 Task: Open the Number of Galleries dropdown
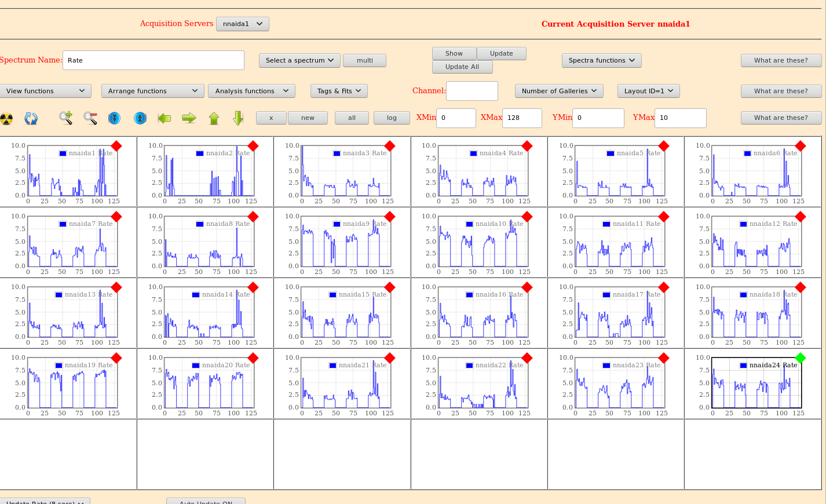tap(559, 91)
